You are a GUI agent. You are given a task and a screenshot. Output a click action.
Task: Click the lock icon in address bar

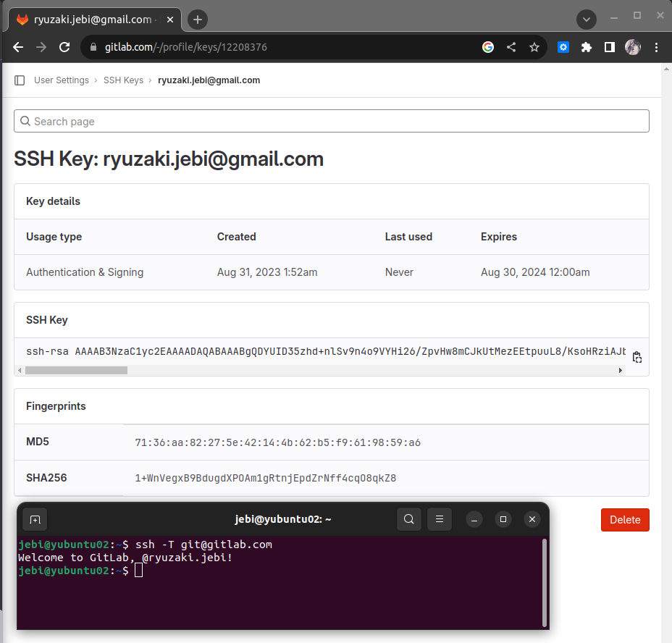(x=93, y=47)
